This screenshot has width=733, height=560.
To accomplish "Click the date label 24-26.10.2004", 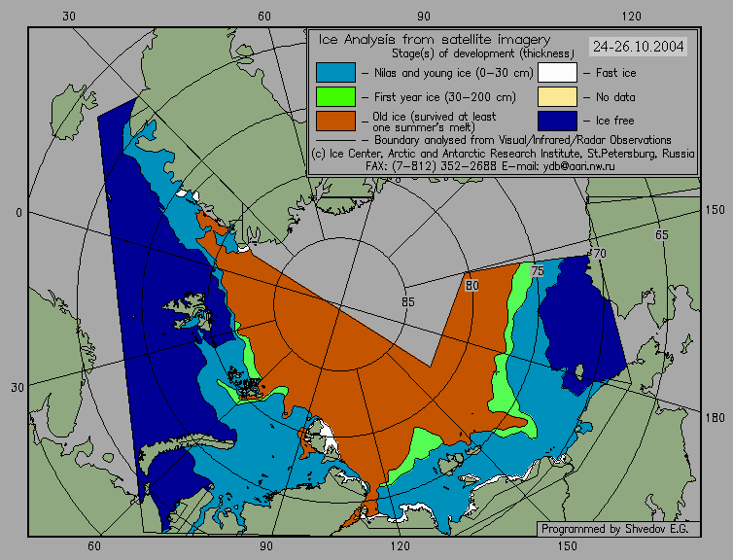I will pos(638,47).
